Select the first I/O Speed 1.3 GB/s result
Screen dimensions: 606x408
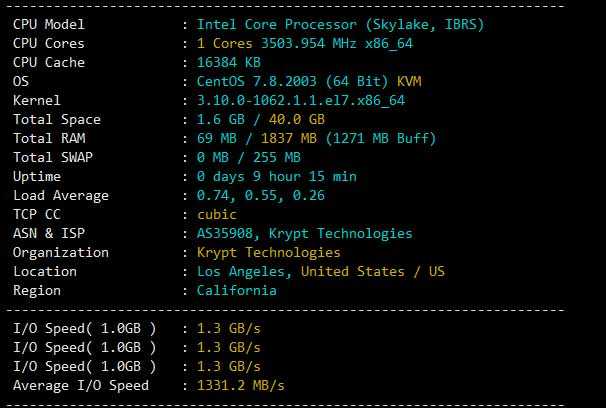tap(229, 328)
